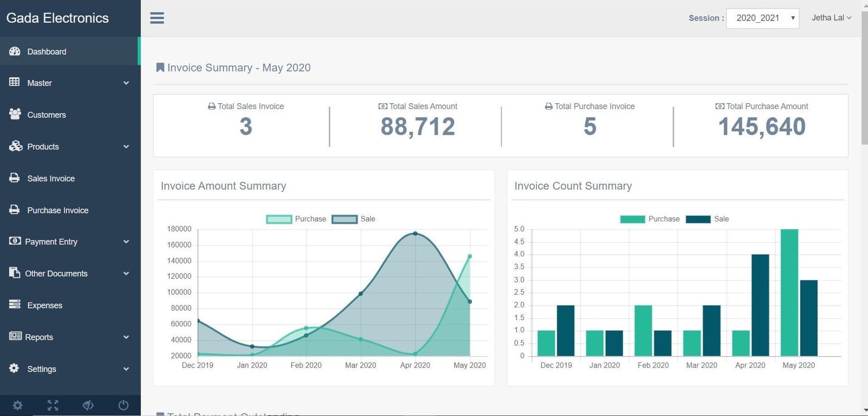
Task: Open the Customers menu item
Action: point(70,115)
